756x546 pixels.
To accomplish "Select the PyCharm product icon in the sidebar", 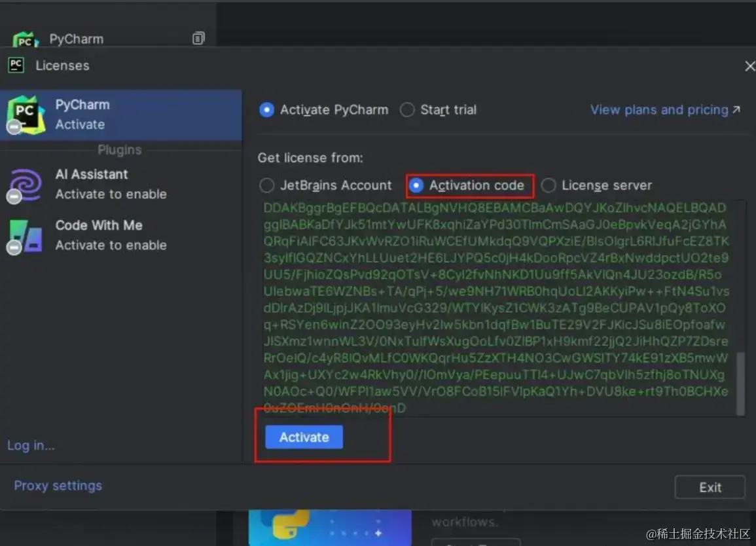I will click(26, 115).
